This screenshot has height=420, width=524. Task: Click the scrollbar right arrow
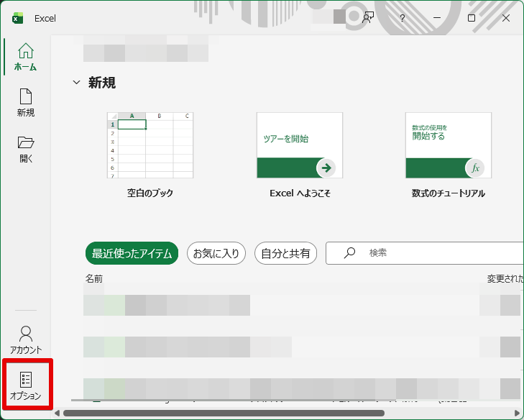pos(517,414)
